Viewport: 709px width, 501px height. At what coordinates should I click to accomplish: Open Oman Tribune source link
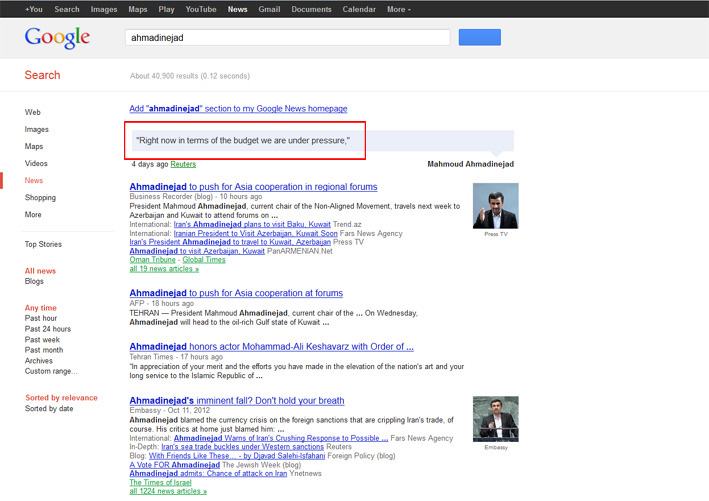(152, 260)
